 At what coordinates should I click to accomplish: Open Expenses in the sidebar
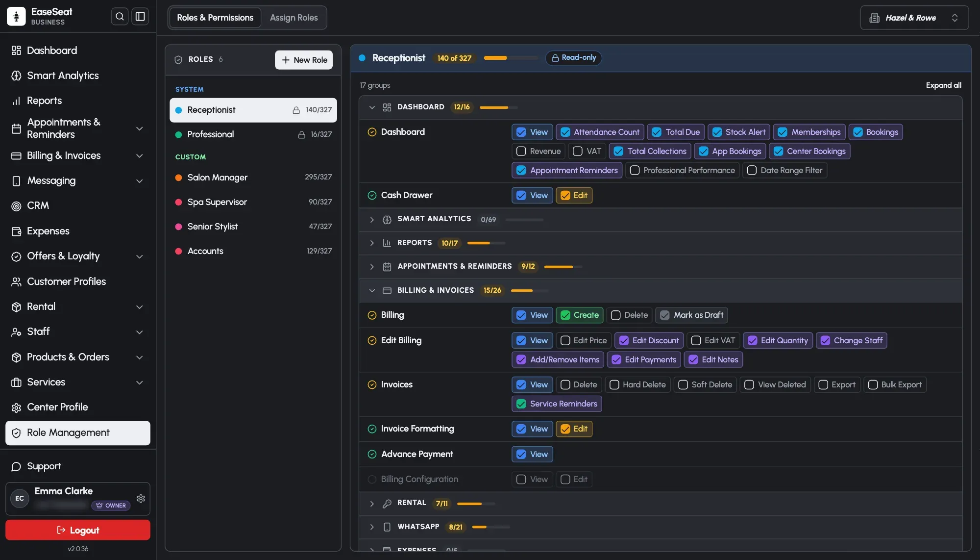click(78, 231)
